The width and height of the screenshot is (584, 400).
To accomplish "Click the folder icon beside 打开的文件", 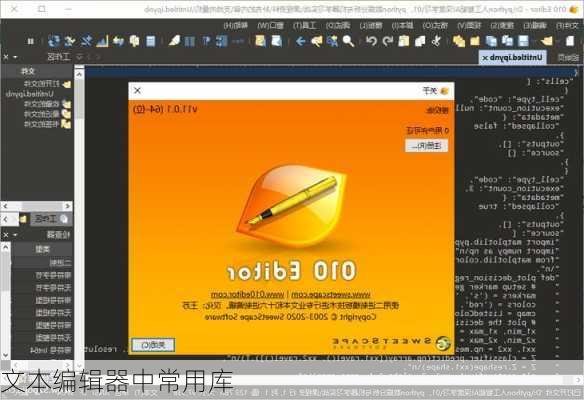I will point(67,85).
